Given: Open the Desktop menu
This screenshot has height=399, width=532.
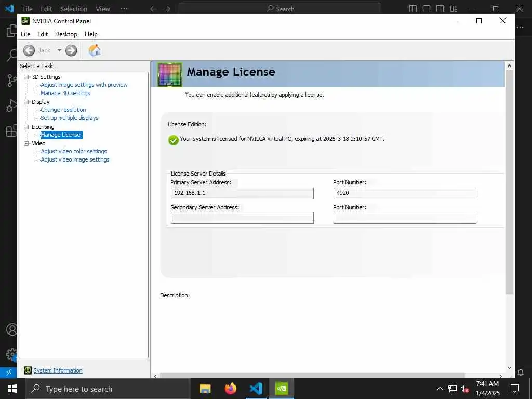Looking at the screenshot, I should 66,34.
